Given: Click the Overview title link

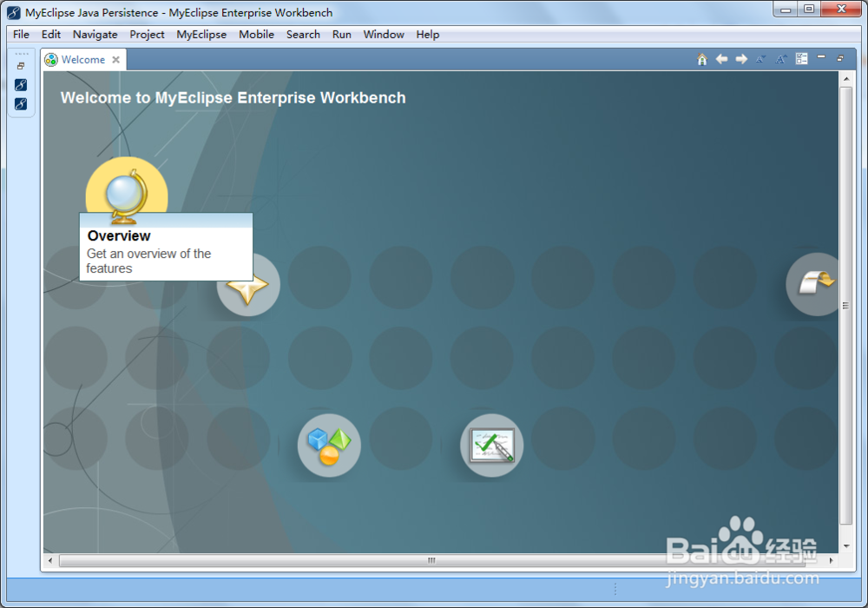Looking at the screenshot, I should pyautogui.click(x=119, y=236).
